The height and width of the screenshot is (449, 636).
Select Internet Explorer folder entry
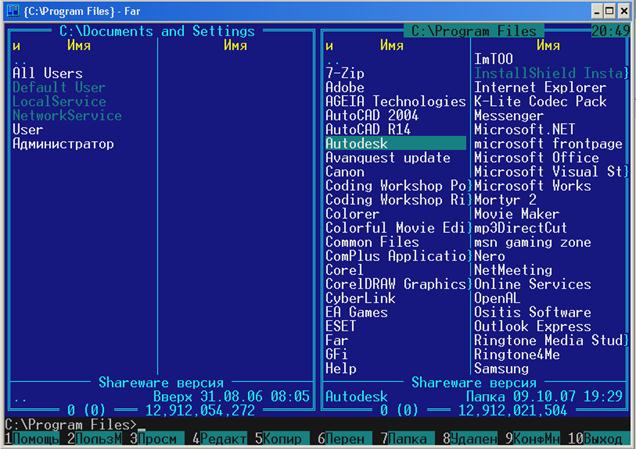pos(540,87)
